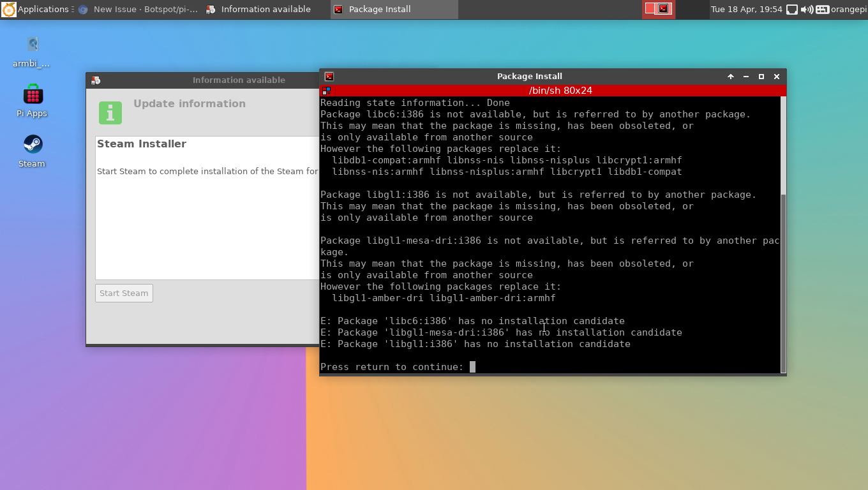868x490 pixels.
Task: Click the Start Steam button
Action: coord(124,293)
